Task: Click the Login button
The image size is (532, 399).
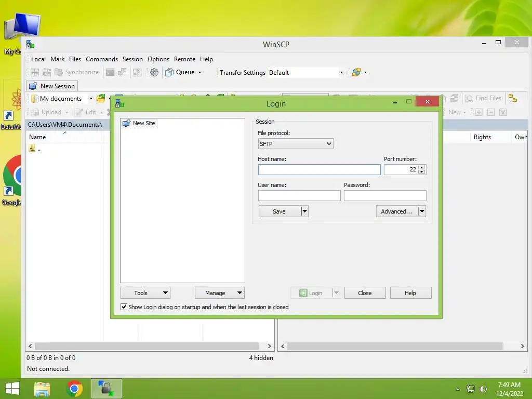Action: (x=312, y=293)
